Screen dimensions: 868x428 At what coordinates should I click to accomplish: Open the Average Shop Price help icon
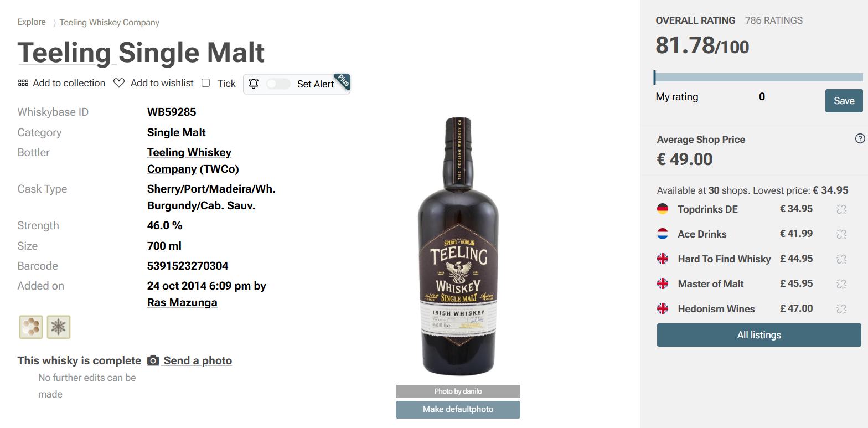(x=860, y=138)
